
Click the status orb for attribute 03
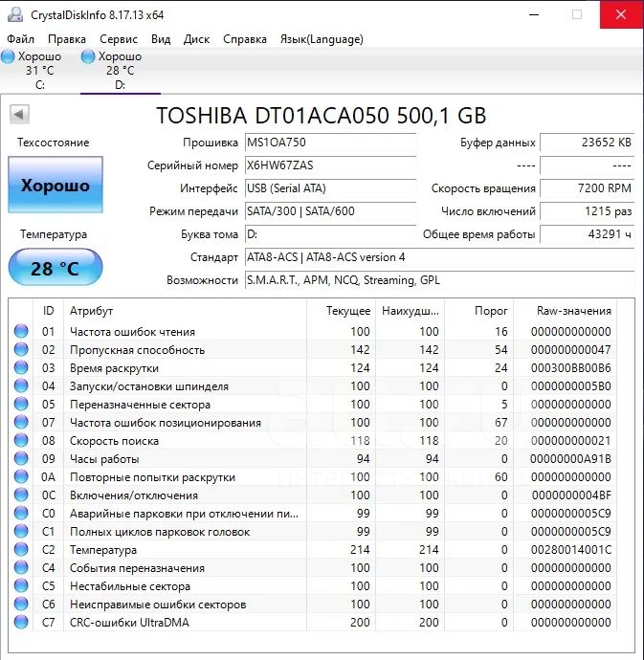click(x=21, y=367)
